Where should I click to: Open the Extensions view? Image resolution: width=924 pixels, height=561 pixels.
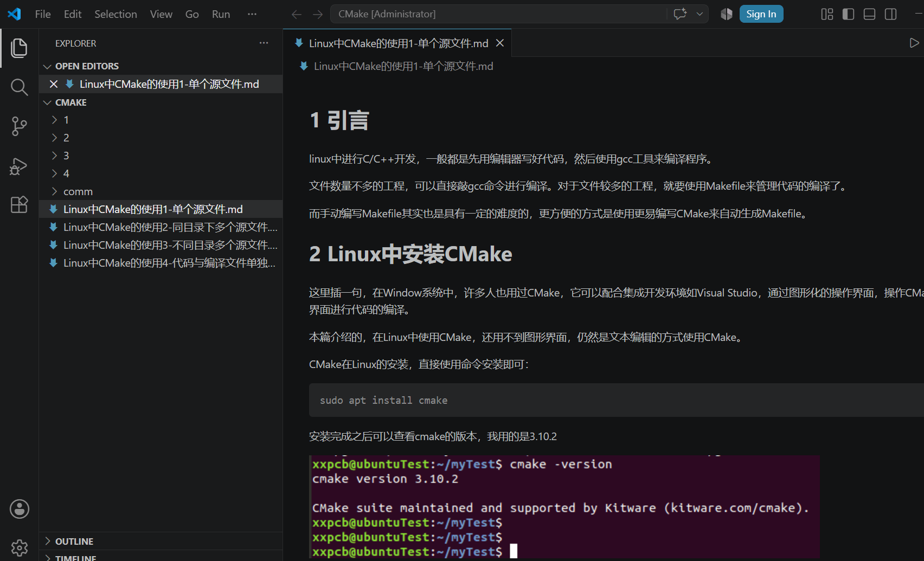point(19,205)
